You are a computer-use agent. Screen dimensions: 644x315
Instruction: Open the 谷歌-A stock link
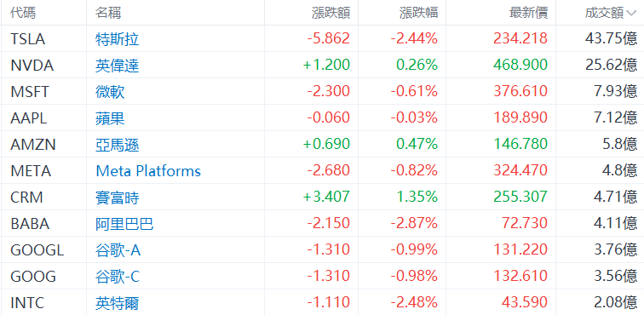(118, 250)
